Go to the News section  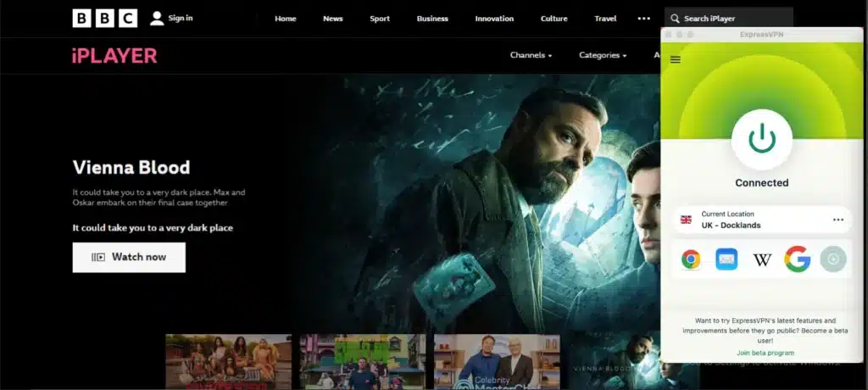tap(333, 19)
